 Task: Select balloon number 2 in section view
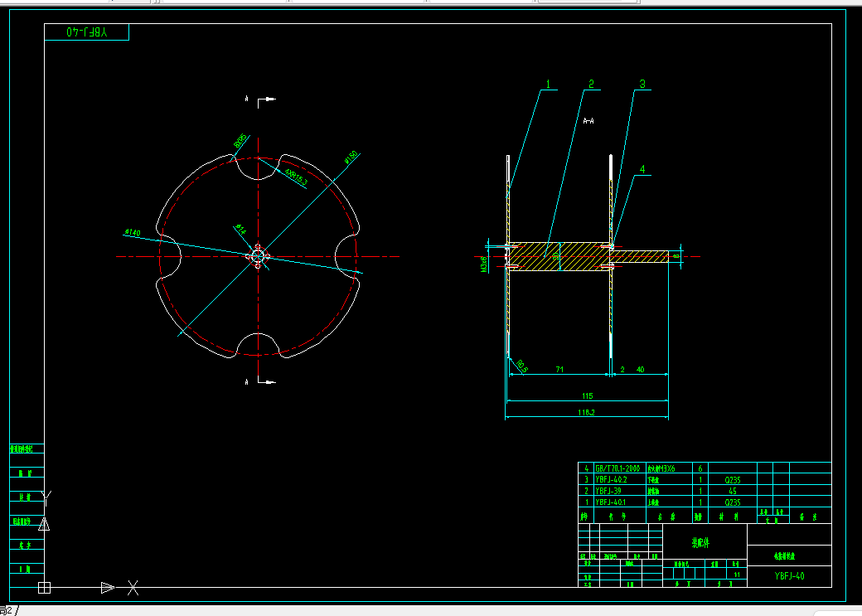[591, 84]
